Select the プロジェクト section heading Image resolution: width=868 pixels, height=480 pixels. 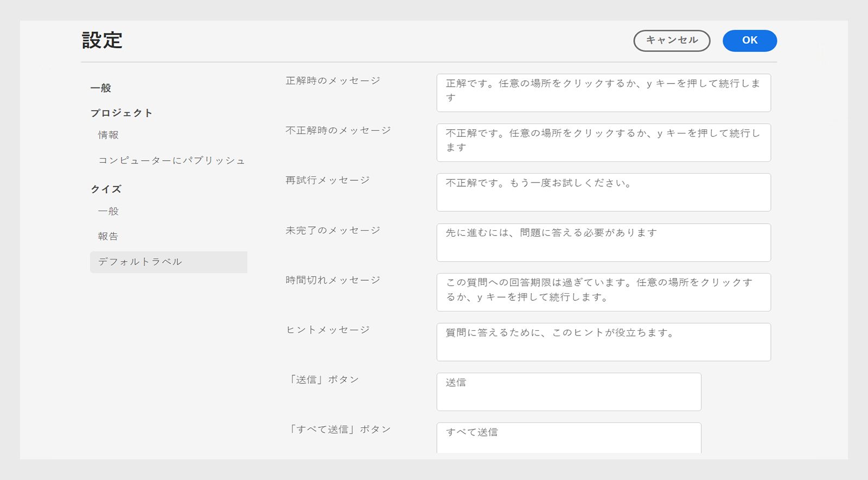pyautogui.click(x=122, y=113)
